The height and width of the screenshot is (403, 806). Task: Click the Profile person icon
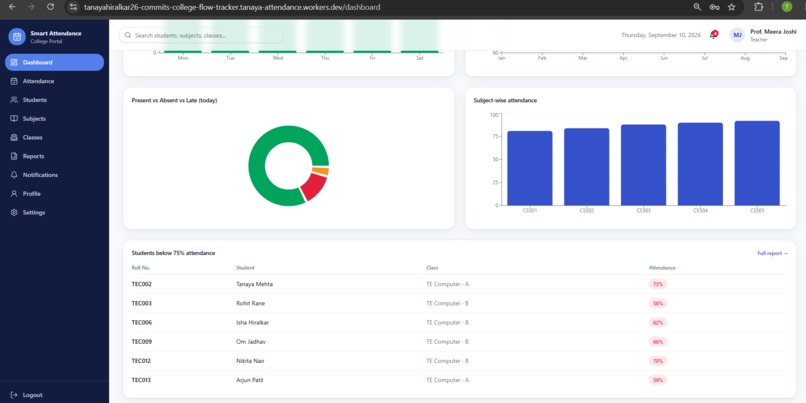14,194
